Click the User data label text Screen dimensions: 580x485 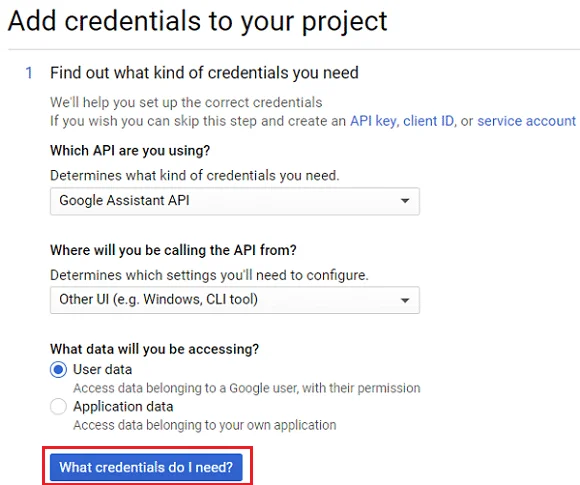[102, 369]
